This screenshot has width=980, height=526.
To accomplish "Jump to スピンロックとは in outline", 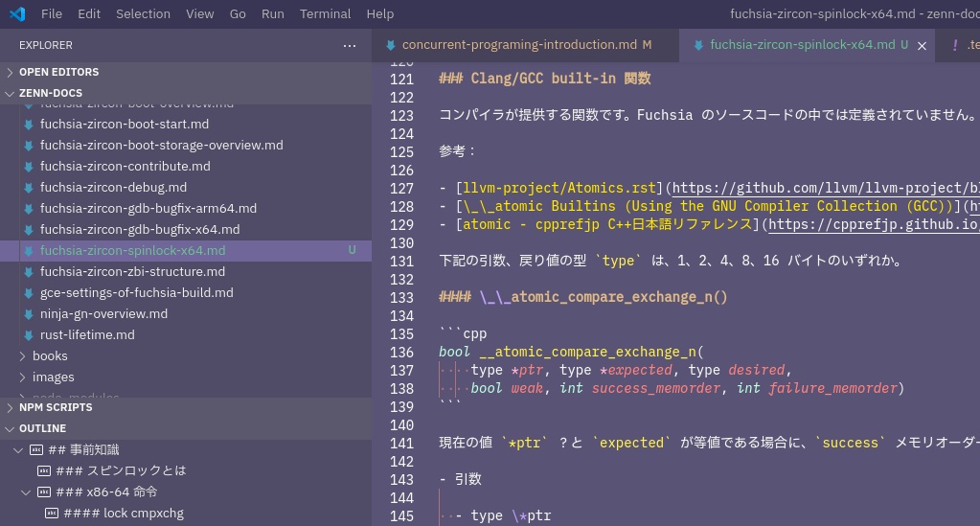I will 121,470.
